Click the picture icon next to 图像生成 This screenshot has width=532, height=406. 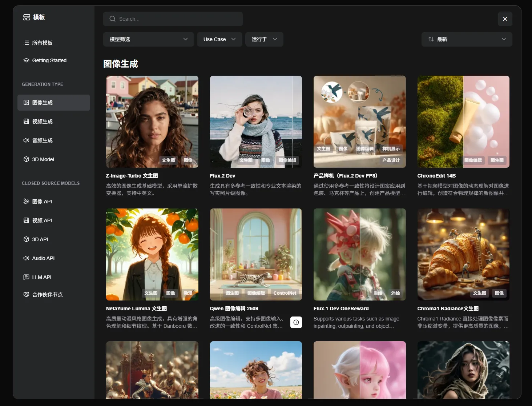[x=26, y=103]
